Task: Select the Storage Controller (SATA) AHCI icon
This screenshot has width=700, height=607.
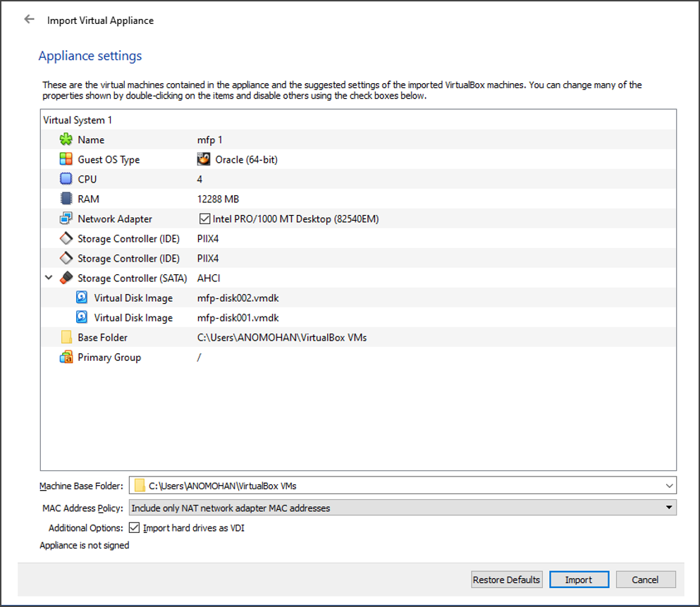Action: (x=66, y=277)
